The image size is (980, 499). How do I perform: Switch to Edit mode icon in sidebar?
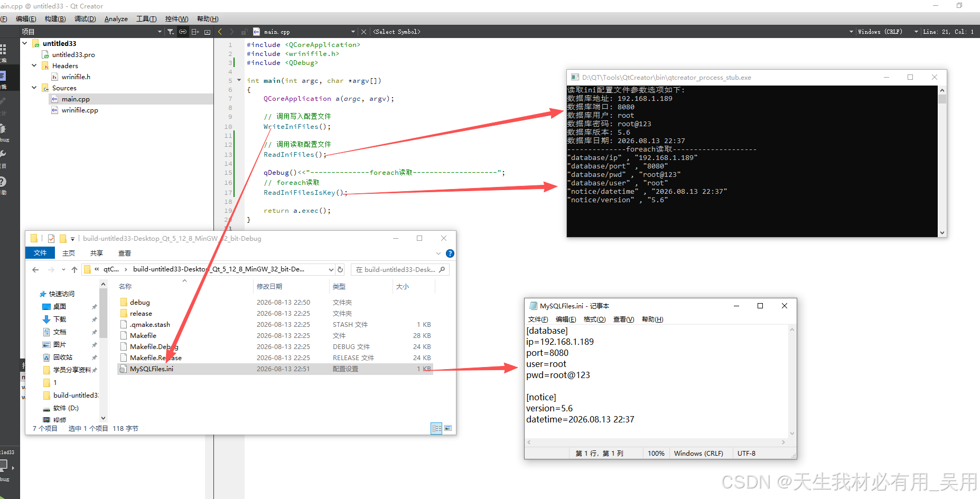(3, 77)
